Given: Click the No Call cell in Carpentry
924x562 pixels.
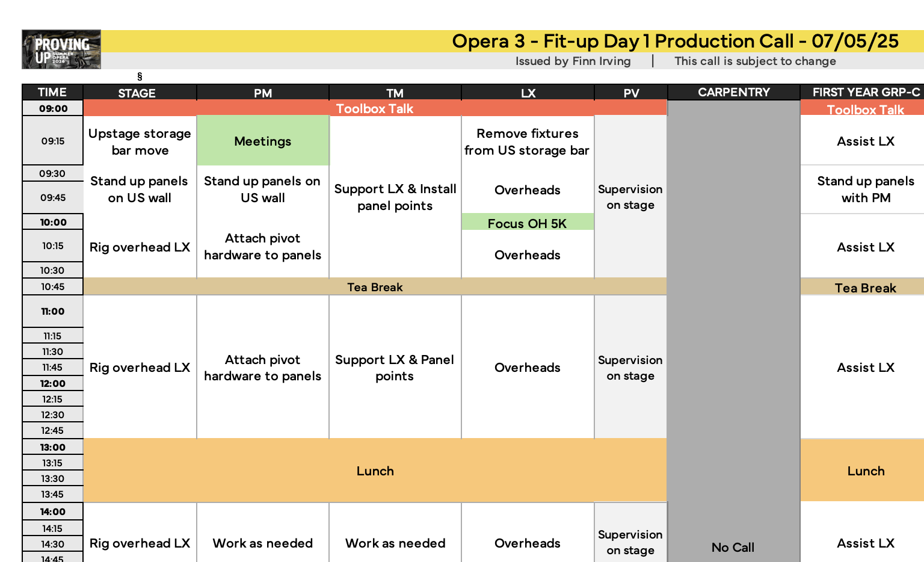Looking at the screenshot, I should [x=733, y=547].
